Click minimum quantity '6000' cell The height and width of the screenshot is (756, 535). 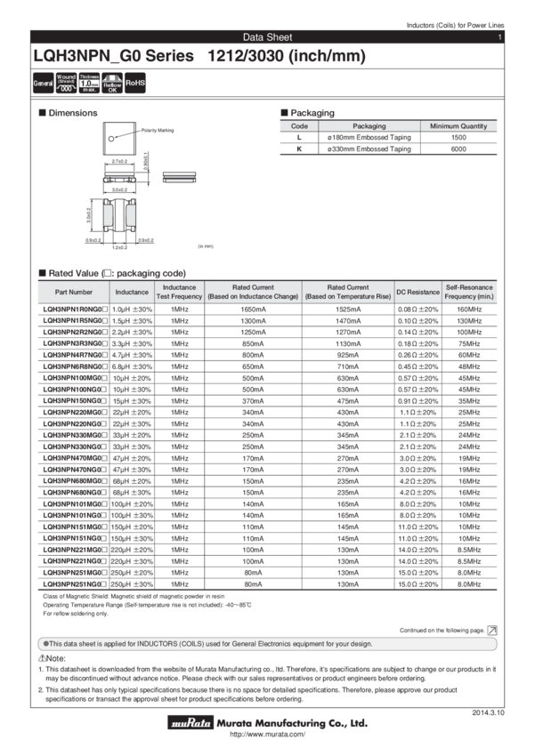click(458, 149)
